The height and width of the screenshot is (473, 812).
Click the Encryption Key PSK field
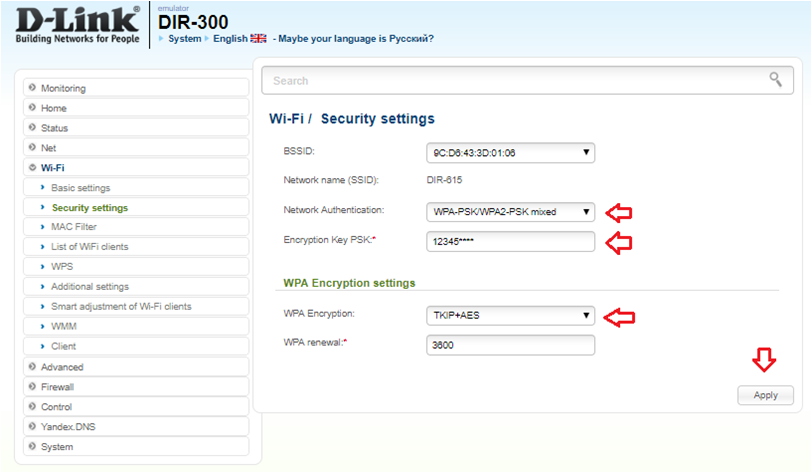tap(510, 241)
